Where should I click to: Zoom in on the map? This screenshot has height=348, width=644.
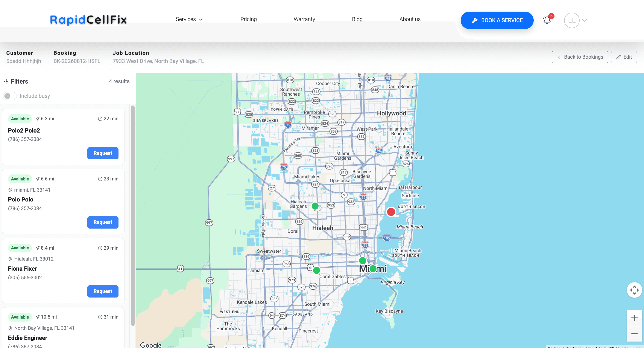pos(634,318)
